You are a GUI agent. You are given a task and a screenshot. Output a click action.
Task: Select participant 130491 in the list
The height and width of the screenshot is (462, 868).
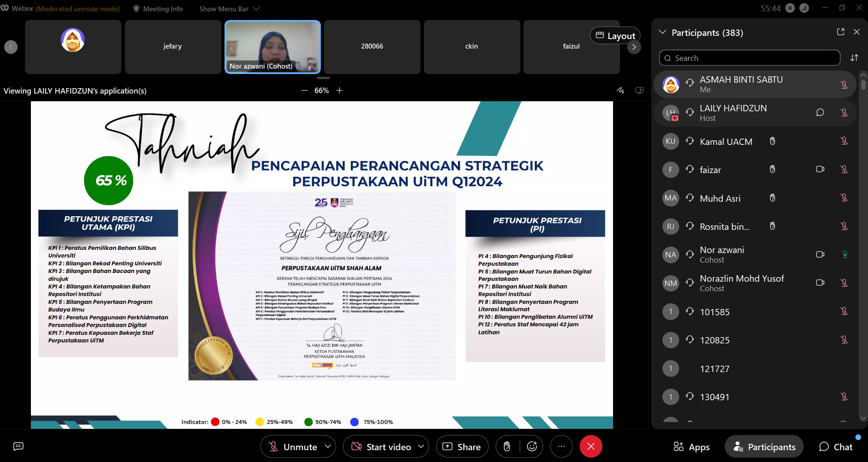(x=755, y=397)
